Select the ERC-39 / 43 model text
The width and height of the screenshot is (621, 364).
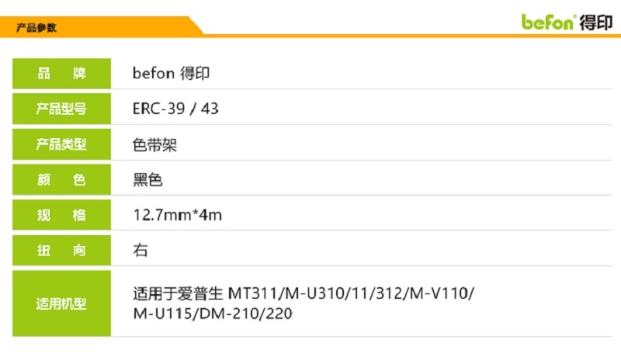175,109
